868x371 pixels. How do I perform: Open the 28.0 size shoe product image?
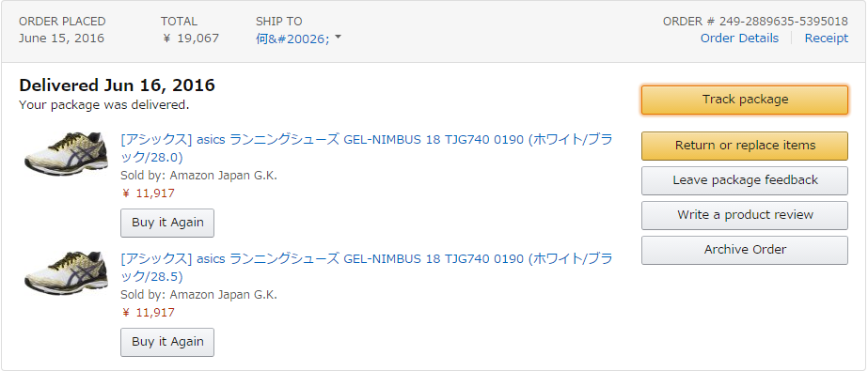coord(66,153)
